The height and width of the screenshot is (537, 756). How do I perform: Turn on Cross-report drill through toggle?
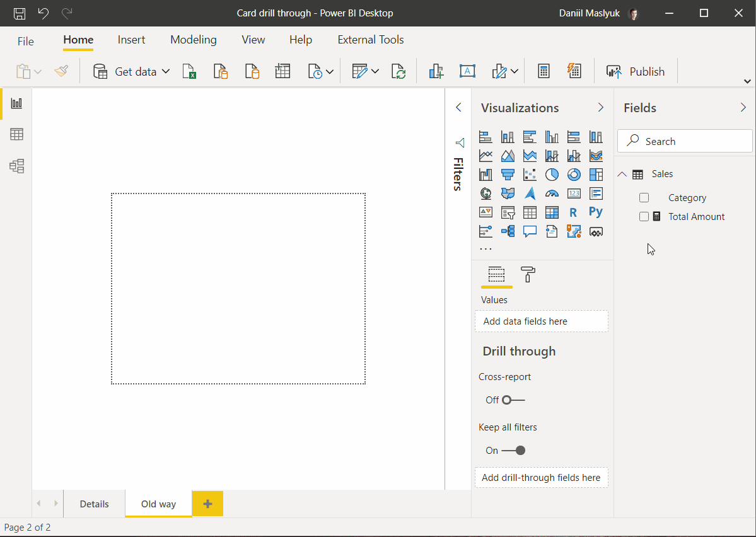(513, 400)
